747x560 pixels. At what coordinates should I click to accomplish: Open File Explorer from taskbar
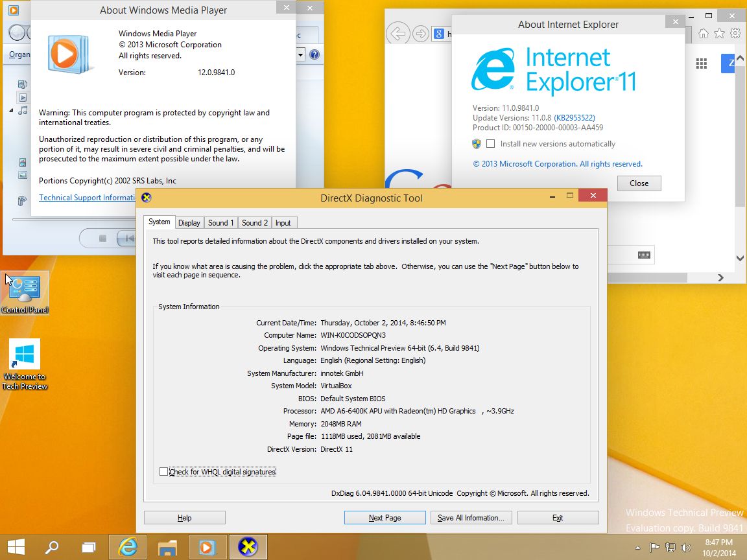(167, 546)
